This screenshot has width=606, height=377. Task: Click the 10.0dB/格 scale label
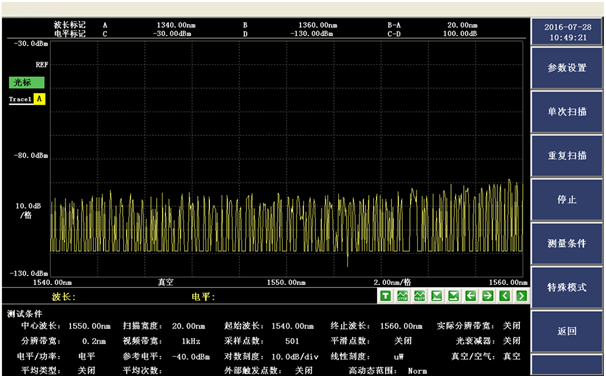(28, 210)
